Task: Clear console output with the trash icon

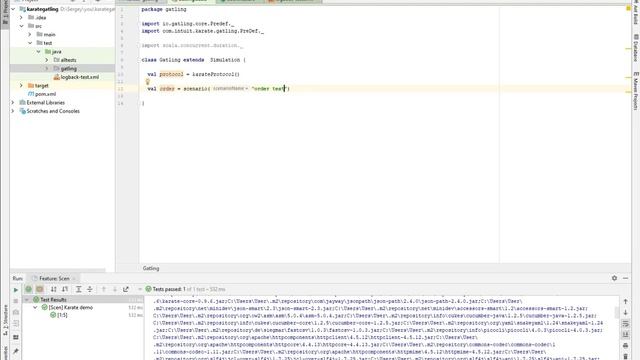Action: pos(625,357)
